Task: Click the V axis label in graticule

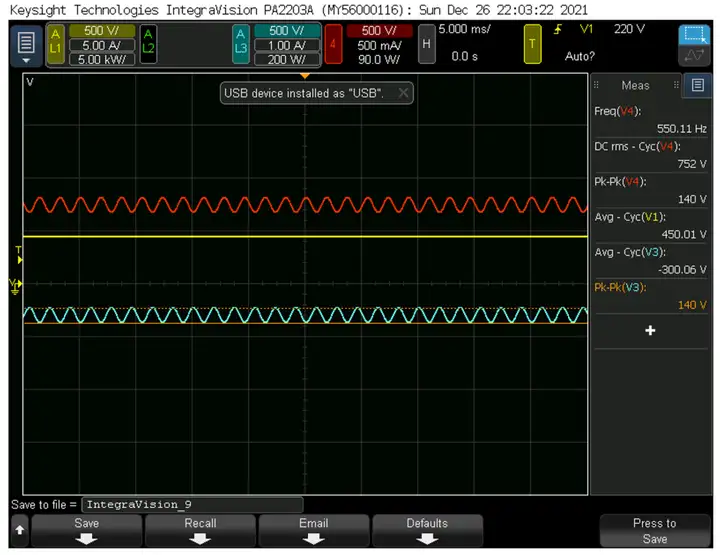Action: coord(30,82)
